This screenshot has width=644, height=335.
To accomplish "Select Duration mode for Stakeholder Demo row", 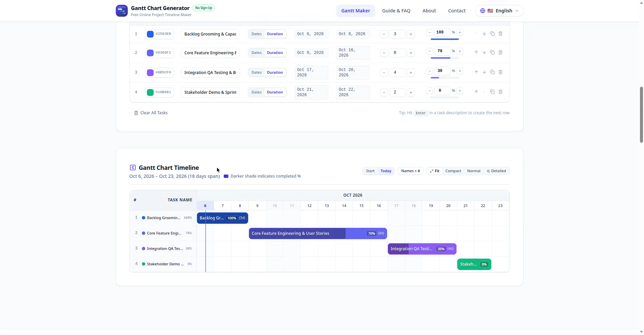I will [275, 92].
